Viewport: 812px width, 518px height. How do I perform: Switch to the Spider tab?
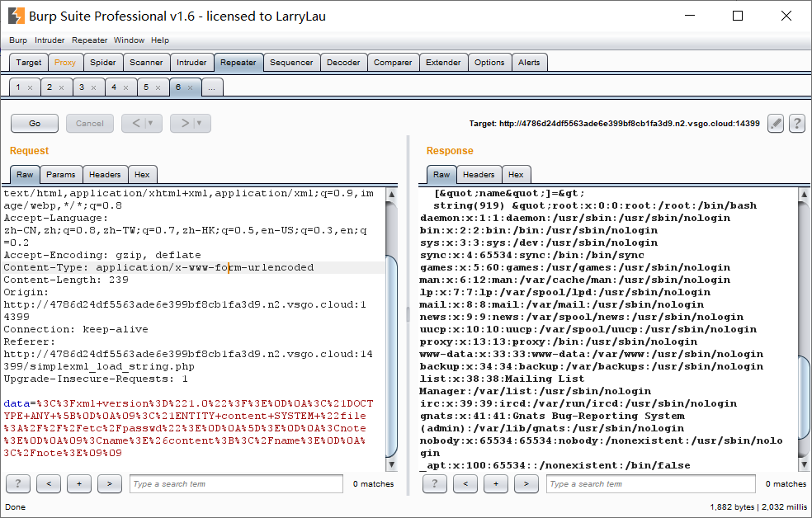(x=103, y=62)
